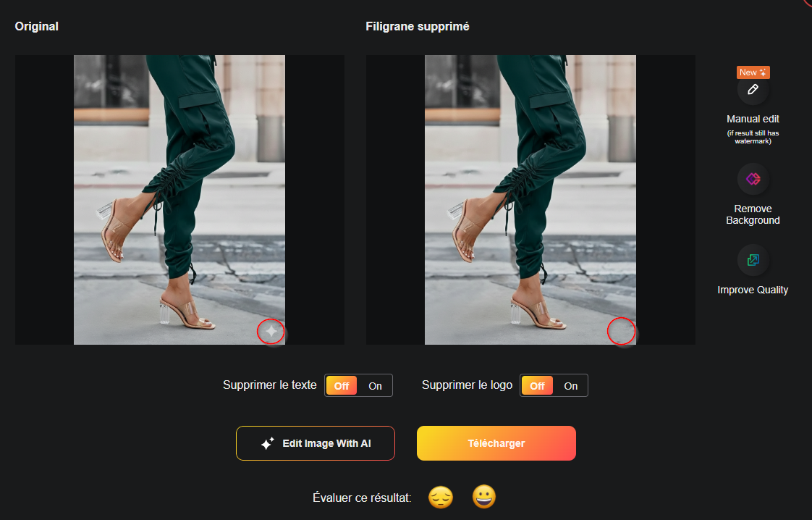Set Supprimer le logo to Off

pyautogui.click(x=537, y=385)
